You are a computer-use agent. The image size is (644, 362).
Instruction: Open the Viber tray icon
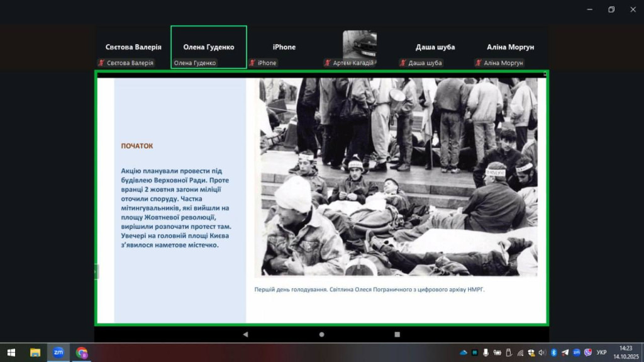588,353
